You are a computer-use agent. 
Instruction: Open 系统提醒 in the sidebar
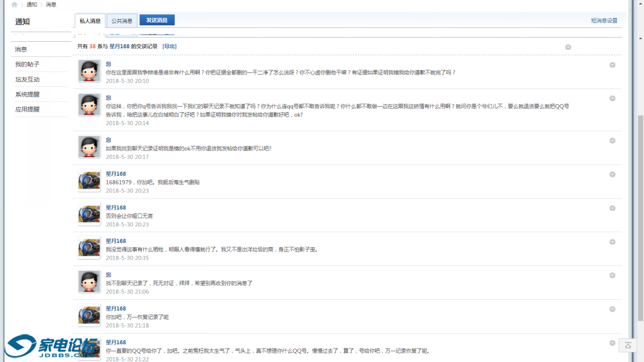click(27, 94)
